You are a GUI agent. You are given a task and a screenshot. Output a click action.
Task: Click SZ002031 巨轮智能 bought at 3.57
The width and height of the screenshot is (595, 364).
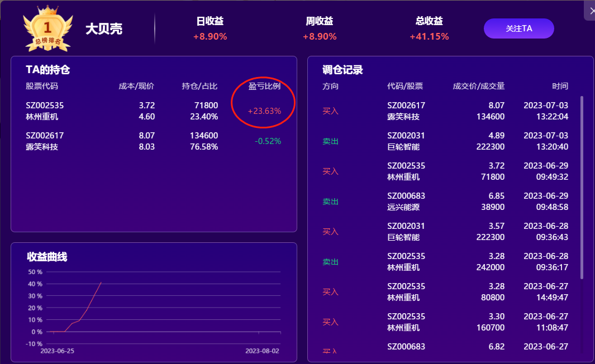click(406, 232)
